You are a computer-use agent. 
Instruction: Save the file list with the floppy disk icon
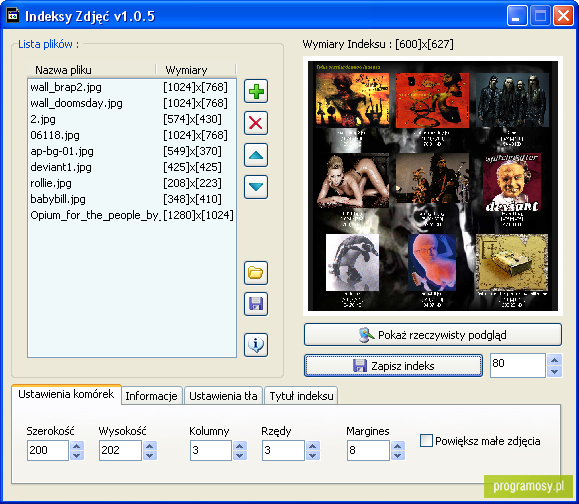coord(256,304)
